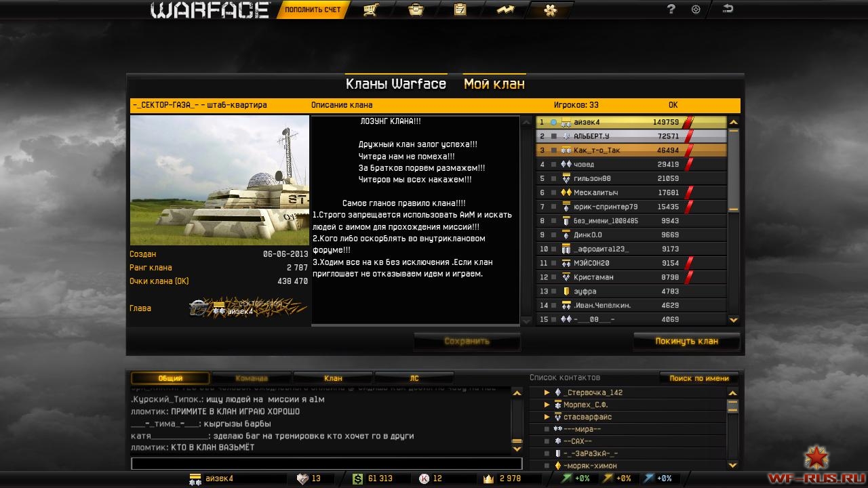Click the green dollar currency icon

357,479
